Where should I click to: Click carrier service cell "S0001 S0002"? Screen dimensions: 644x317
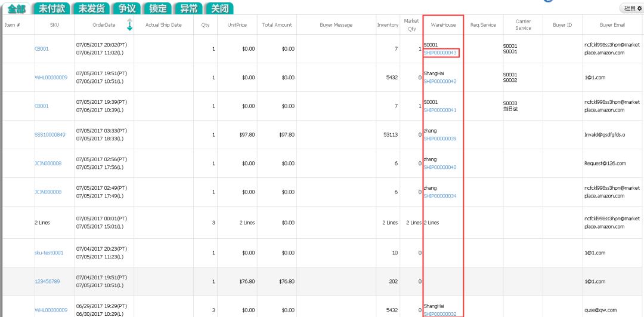point(510,77)
